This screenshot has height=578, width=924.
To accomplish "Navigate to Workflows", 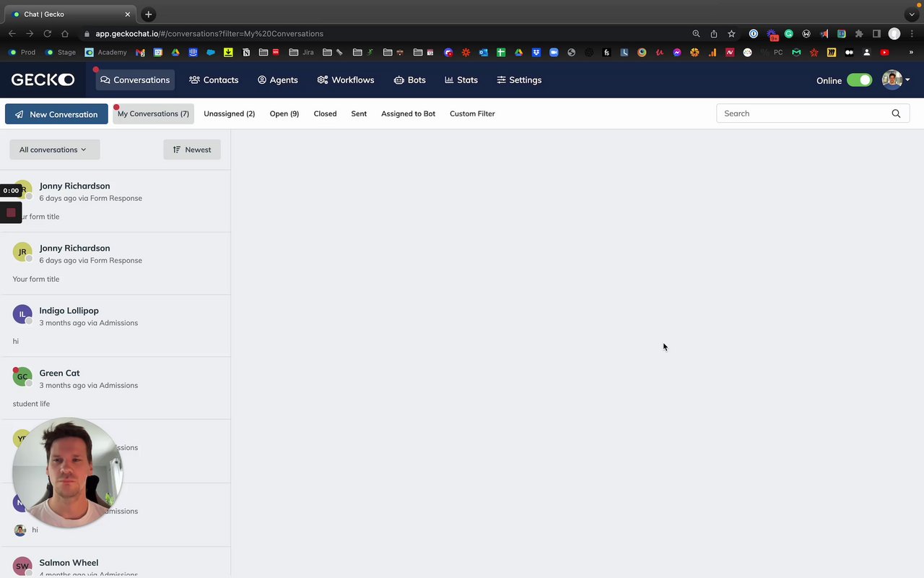I will [346, 79].
